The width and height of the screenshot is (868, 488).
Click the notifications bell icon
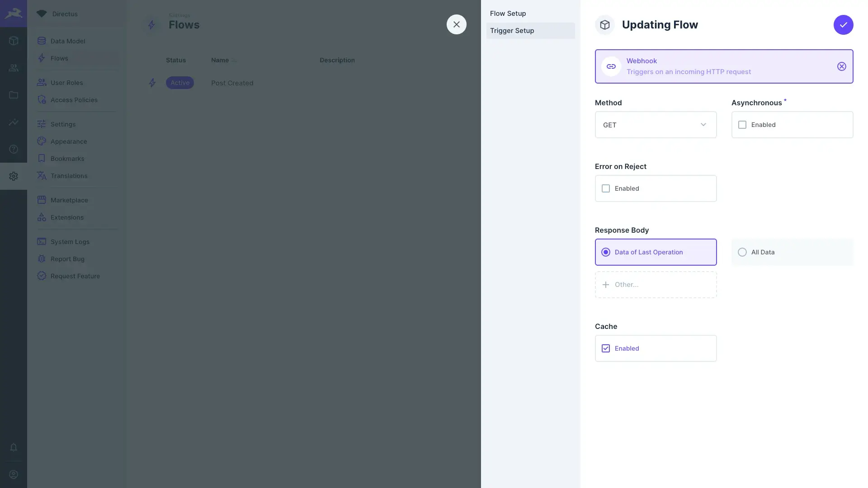click(14, 448)
